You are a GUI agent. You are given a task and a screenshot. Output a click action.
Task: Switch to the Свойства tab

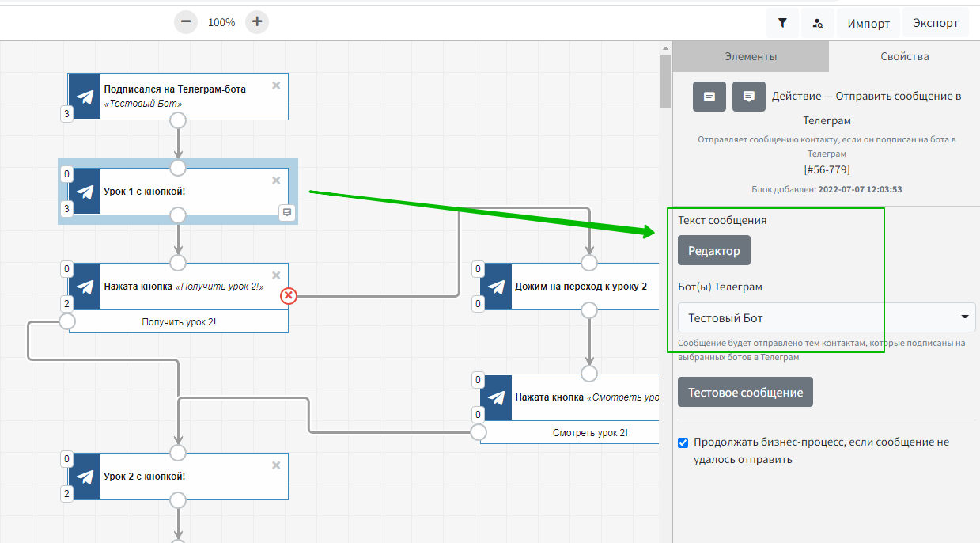pos(904,57)
